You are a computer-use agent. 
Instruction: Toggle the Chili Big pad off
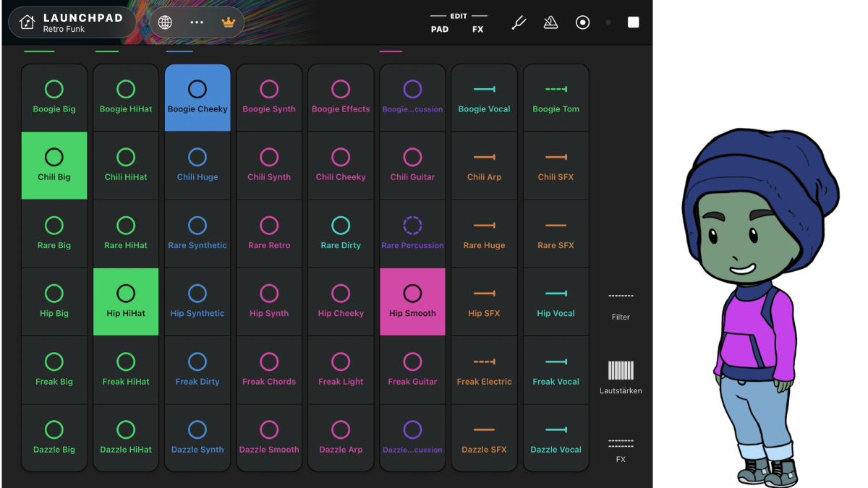click(54, 165)
